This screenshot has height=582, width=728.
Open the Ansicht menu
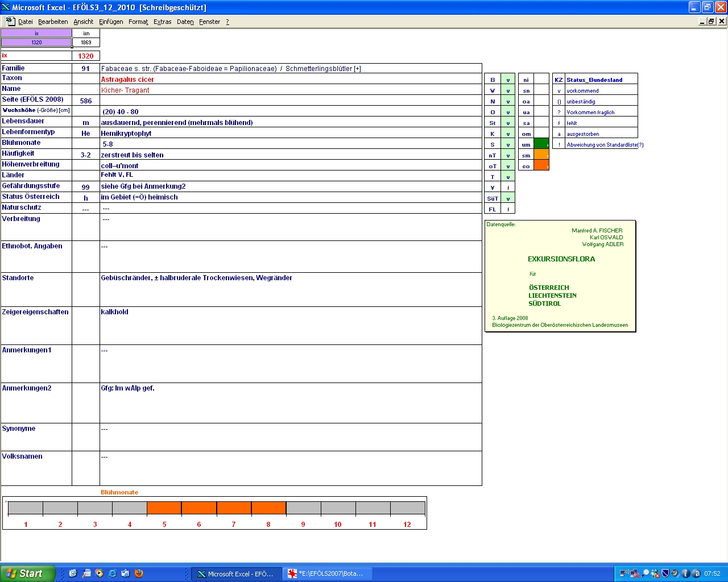coord(84,22)
